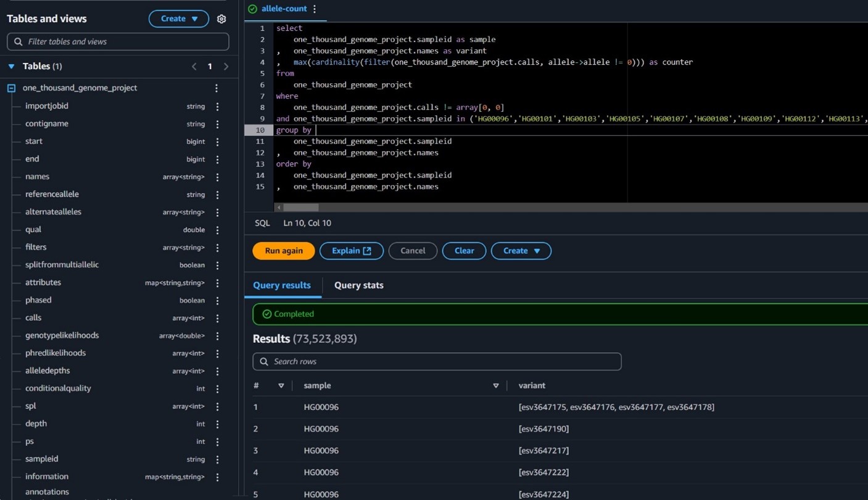This screenshot has width=868, height=500.
Task: Select the Query results tab
Action: click(282, 285)
